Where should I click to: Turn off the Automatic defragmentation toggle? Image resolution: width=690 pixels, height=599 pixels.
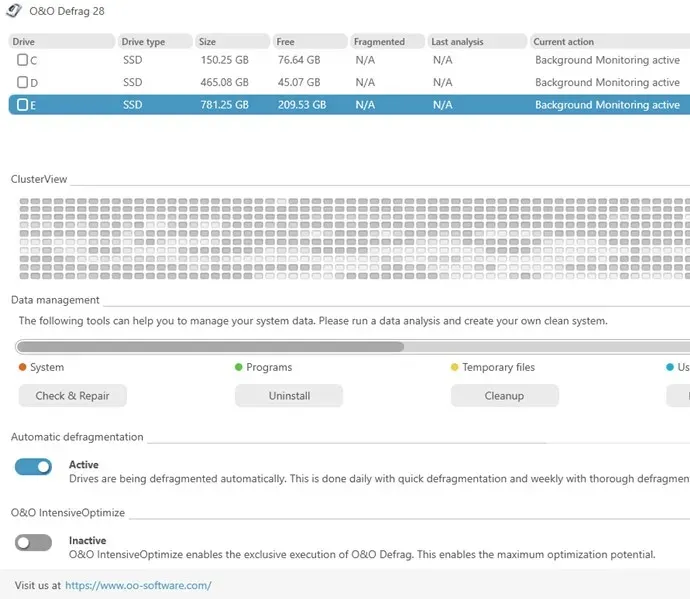33,467
